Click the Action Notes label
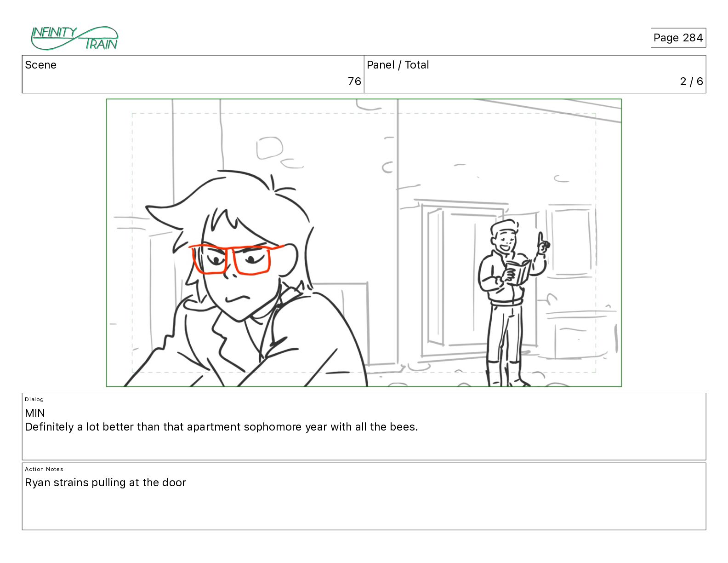This screenshot has height=563, width=728. coord(44,469)
